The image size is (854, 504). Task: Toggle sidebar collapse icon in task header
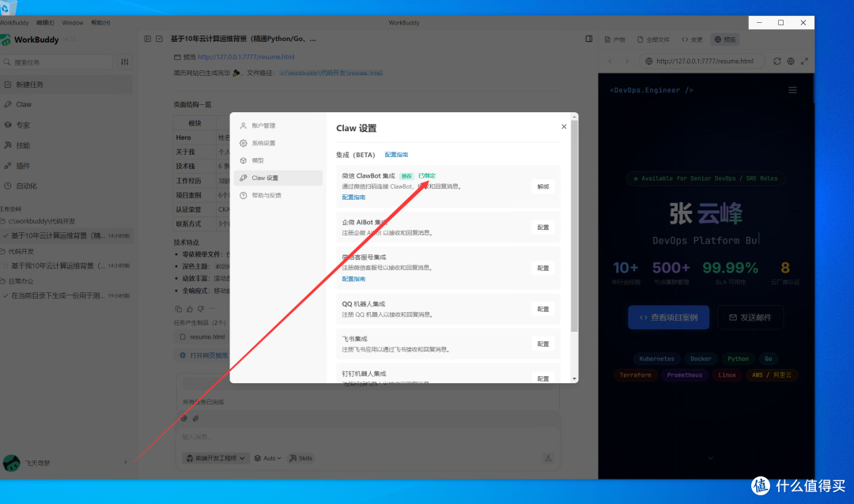[x=148, y=39]
